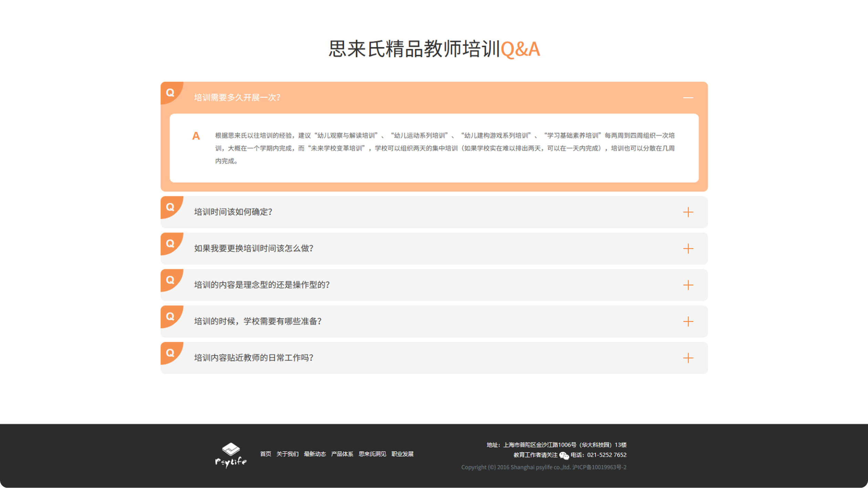Collapse the 培训需要多久开展一次 answer
This screenshot has width=868, height=488.
point(689,98)
